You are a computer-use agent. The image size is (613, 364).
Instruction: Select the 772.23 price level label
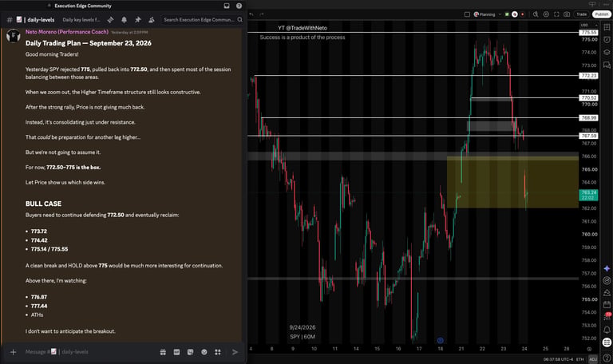click(588, 76)
